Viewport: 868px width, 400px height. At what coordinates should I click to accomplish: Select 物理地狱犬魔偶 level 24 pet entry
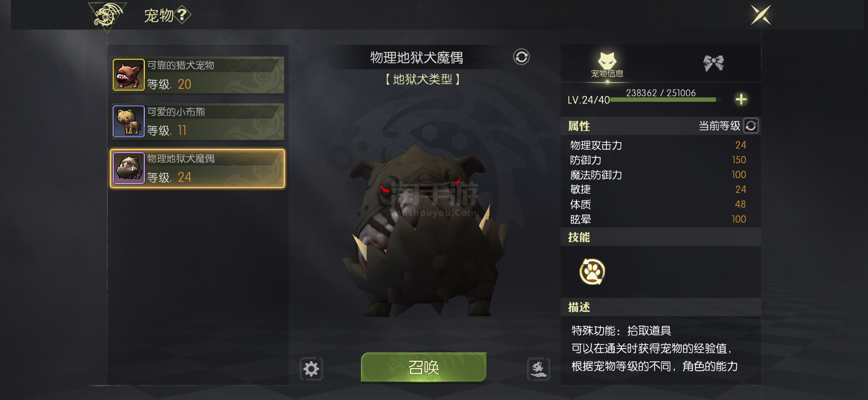click(x=198, y=168)
